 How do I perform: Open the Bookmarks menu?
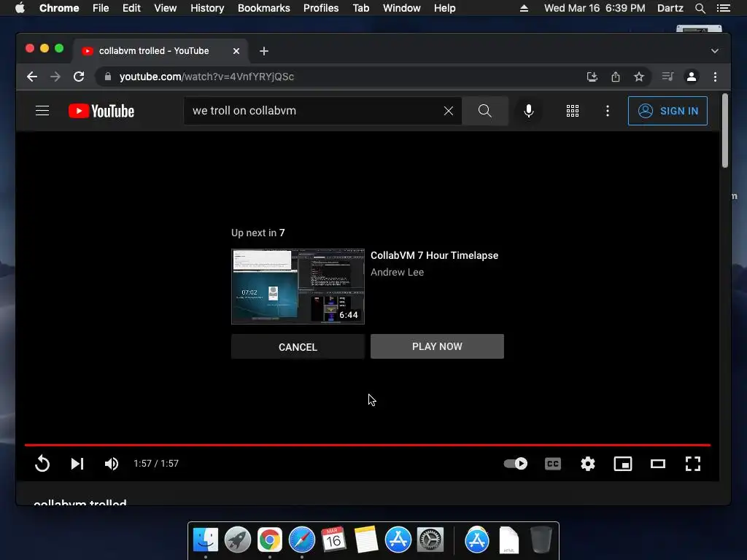[263, 8]
